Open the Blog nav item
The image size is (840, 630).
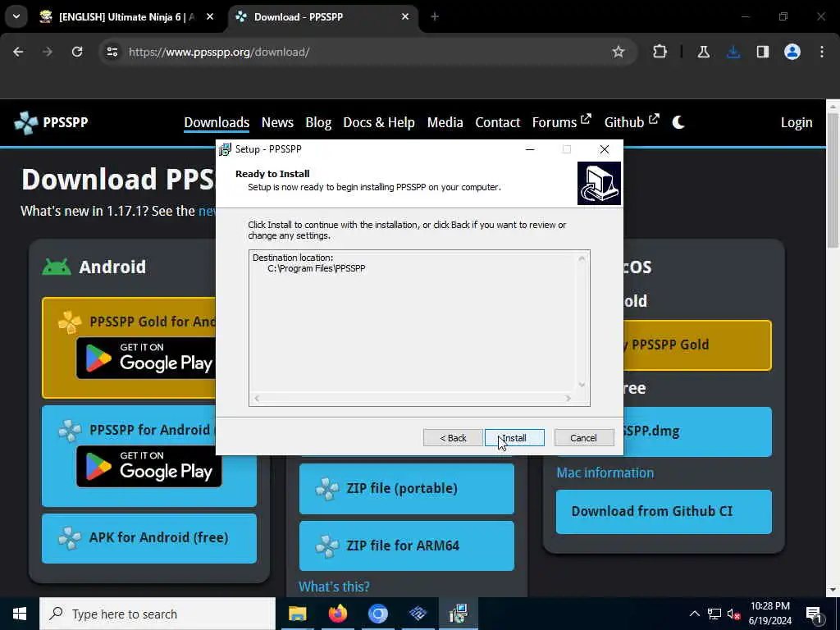point(318,123)
